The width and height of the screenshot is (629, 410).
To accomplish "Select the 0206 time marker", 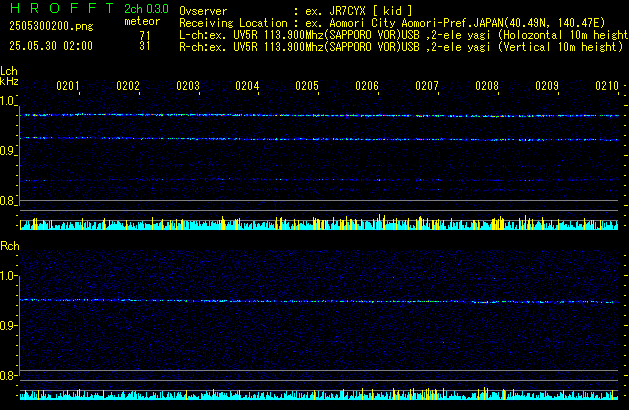I will coord(367,86).
